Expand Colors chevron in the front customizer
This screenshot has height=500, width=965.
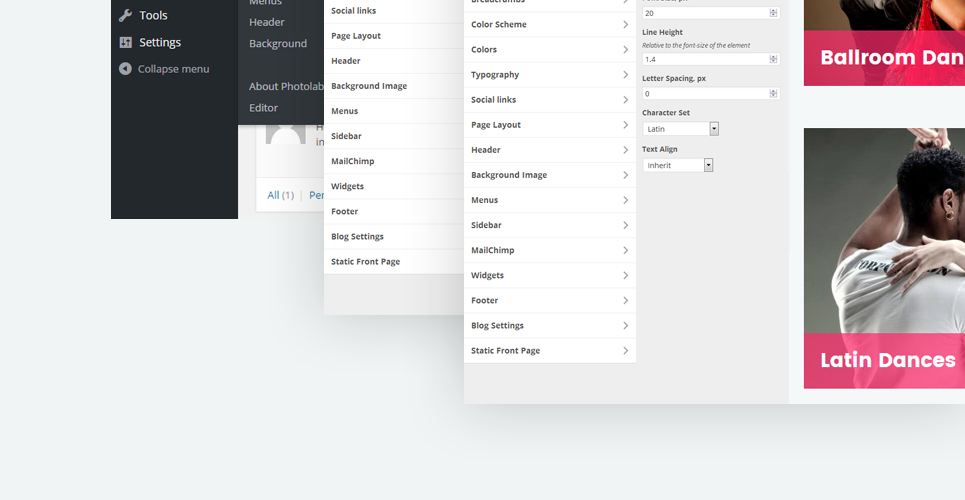click(x=625, y=49)
